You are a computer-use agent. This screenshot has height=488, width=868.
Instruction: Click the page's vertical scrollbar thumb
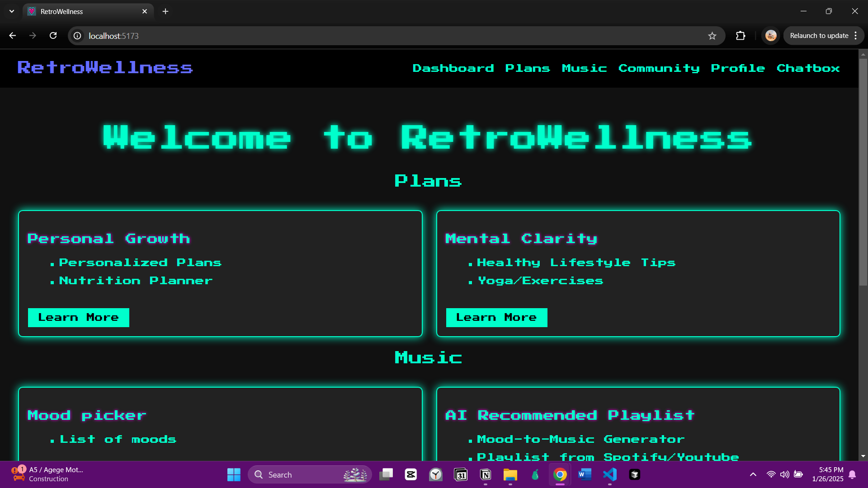863,172
